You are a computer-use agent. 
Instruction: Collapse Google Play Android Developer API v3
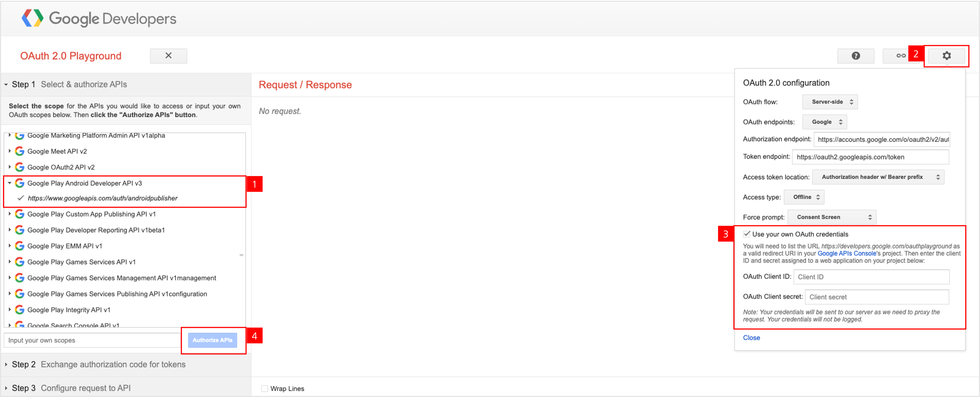[x=10, y=183]
